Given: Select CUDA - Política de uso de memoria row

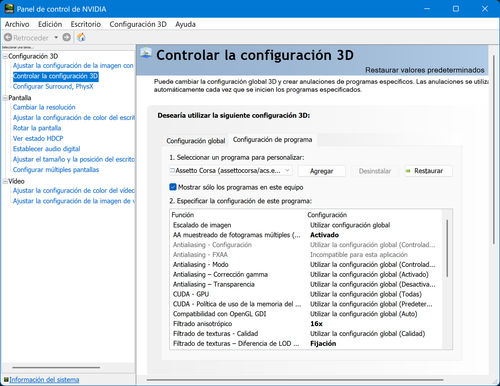Looking at the screenshot, I should click(306, 304).
